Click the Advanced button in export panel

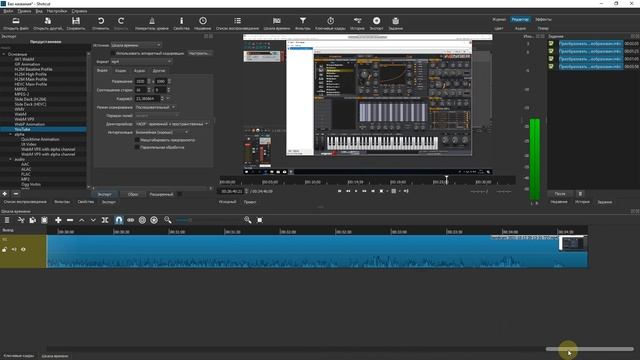(161, 194)
